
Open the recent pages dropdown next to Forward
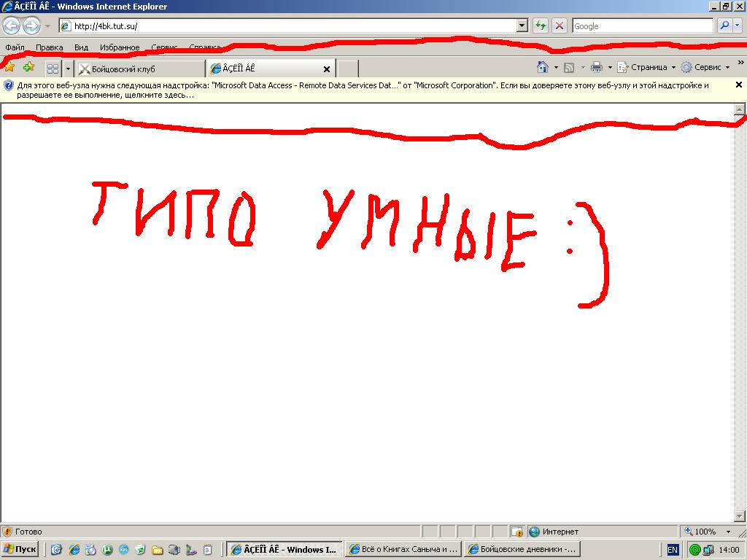click(x=47, y=26)
